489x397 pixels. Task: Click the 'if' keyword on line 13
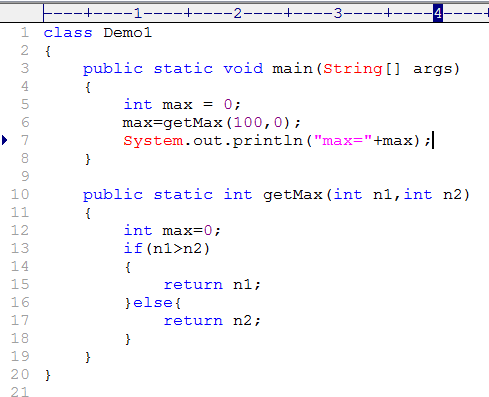(133, 249)
